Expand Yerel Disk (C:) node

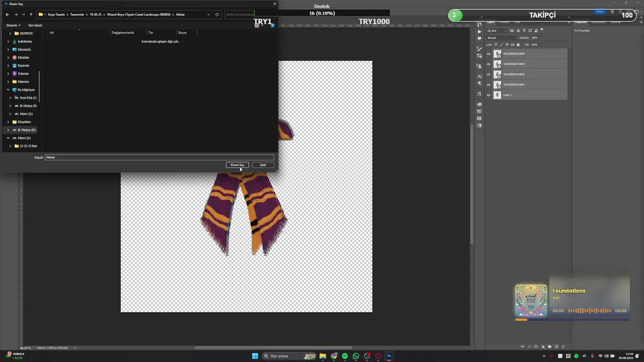coord(10,98)
